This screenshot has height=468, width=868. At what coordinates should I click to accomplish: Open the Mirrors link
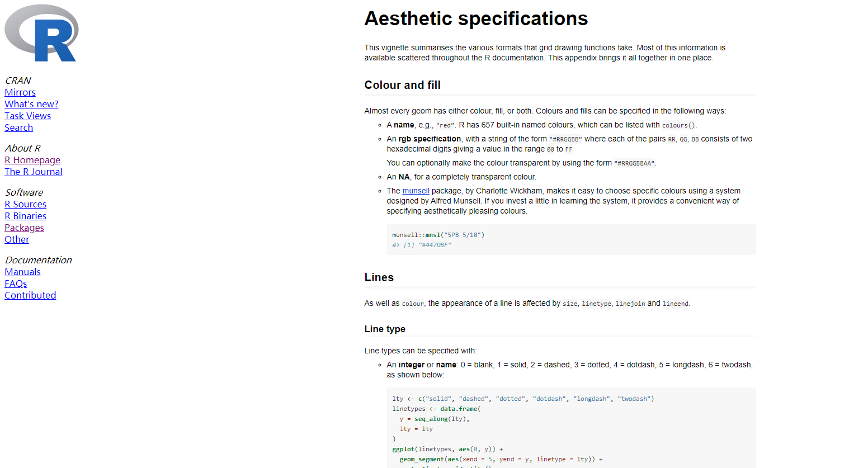point(20,92)
